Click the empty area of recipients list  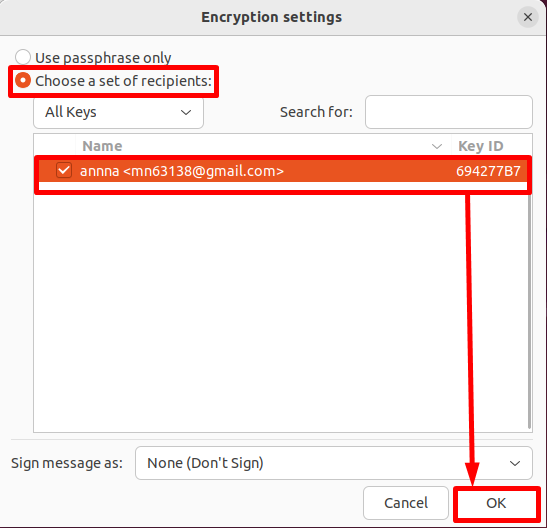pos(281,310)
